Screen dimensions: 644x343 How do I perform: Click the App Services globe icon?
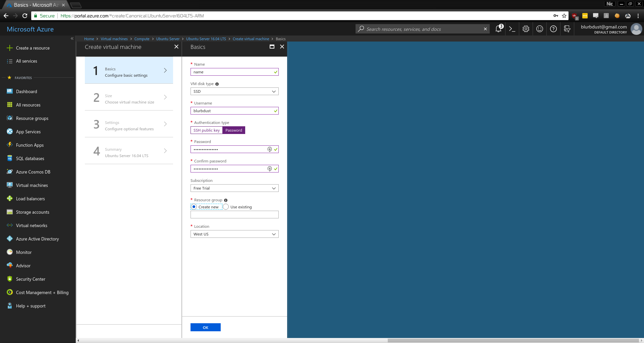[10, 132]
